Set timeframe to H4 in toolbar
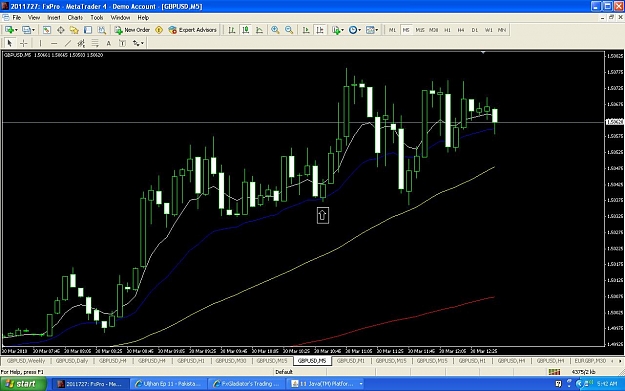625x391 pixels. pos(461,30)
